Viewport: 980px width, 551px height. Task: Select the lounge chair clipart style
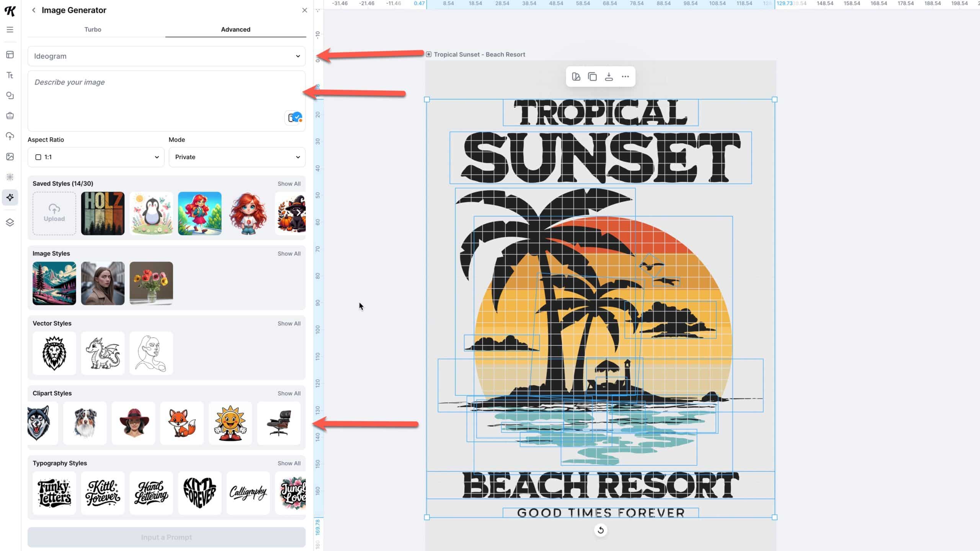click(x=279, y=423)
